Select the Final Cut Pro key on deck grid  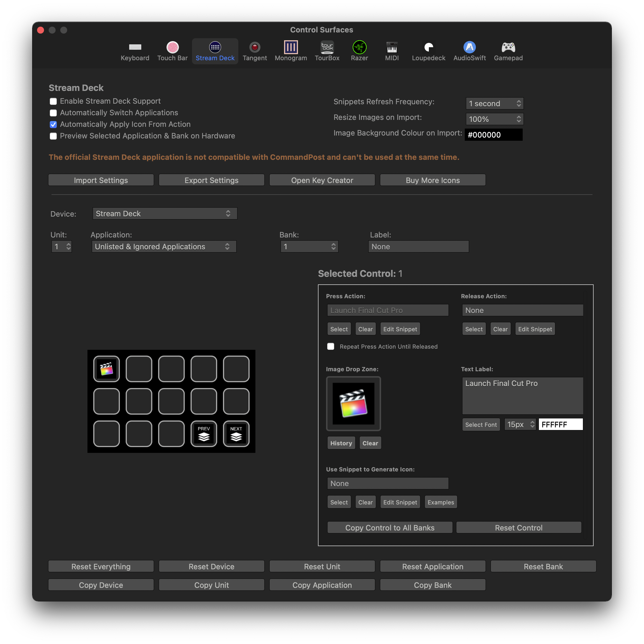pyautogui.click(x=106, y=369)
